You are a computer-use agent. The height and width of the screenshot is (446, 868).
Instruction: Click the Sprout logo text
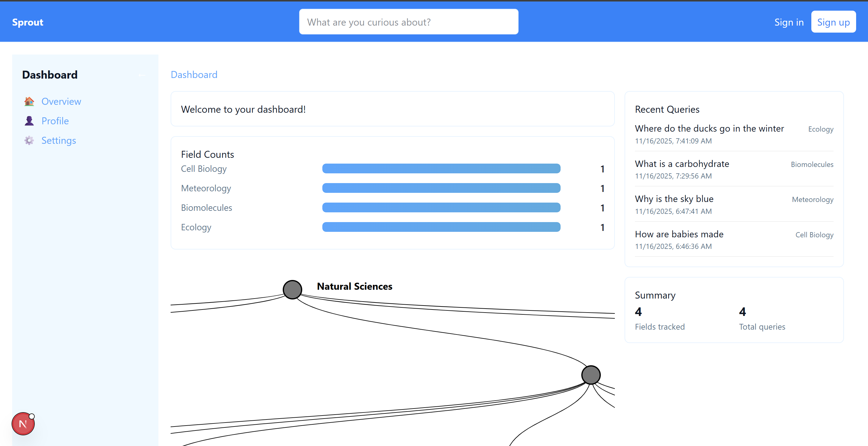pos(28,22)
